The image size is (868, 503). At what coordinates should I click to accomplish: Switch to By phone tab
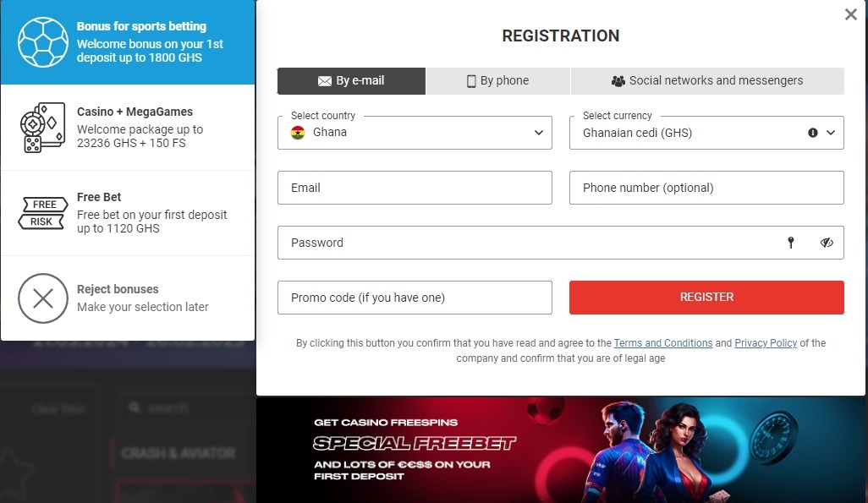click(497, 81)
